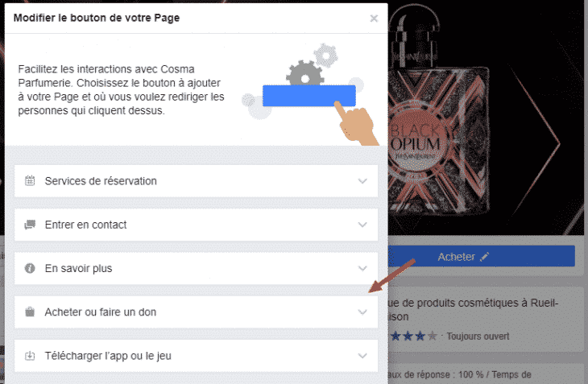Click the download icon for Télécharger l'app
Image resolution: width=588 pixels, height=384 pixels.
pos(30,356)
